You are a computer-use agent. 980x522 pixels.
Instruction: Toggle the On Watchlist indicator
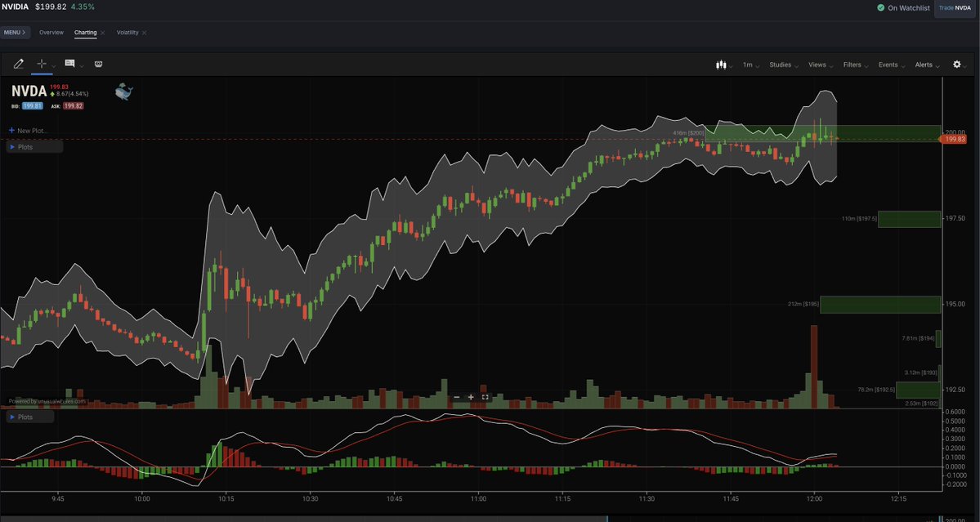(902, 8)
